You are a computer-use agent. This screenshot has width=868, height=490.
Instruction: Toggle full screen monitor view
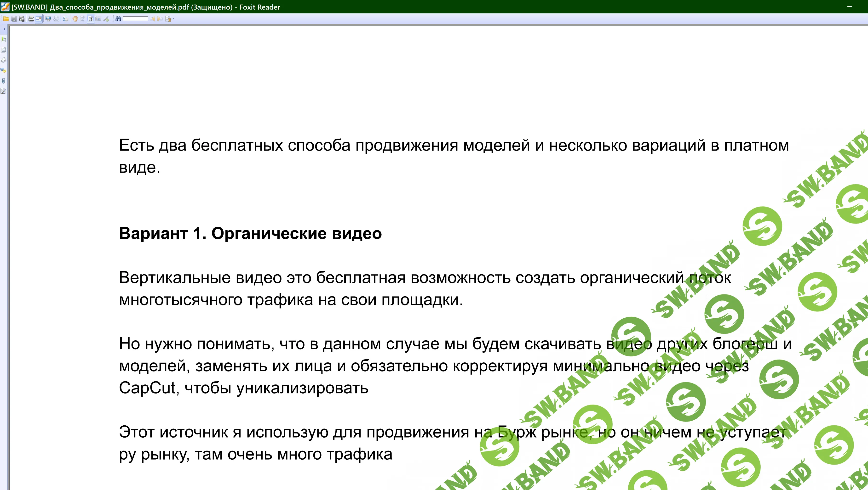point(49,19)
